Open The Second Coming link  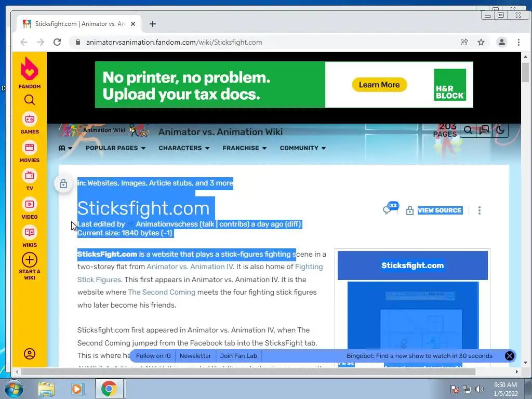pyautogui.click(x=162, y=292)
